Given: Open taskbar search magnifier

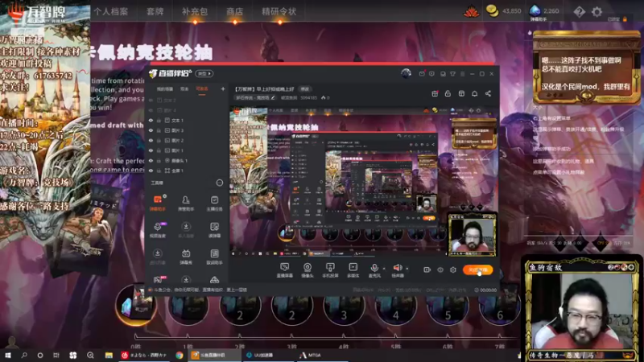Looking at the screenshot, I should point(24,355).
